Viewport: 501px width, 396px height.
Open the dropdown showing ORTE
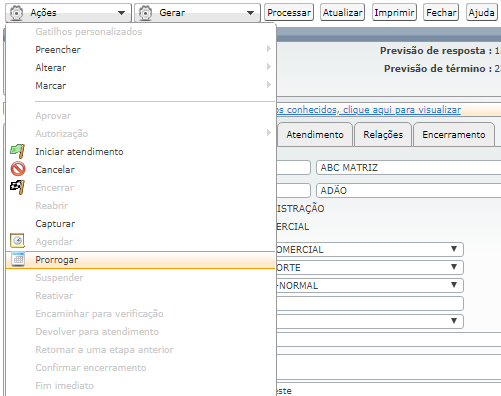[x=370, y=267]
